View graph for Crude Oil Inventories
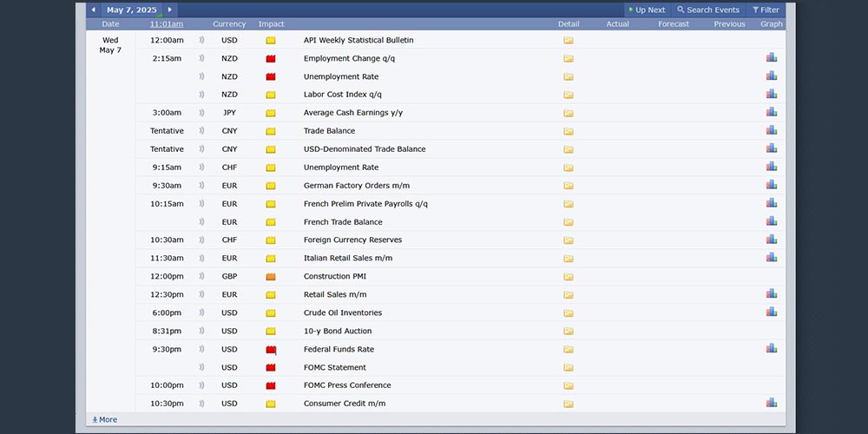Image resolution: width=868 pixels, height=434 pixels. tap(771, 312)
